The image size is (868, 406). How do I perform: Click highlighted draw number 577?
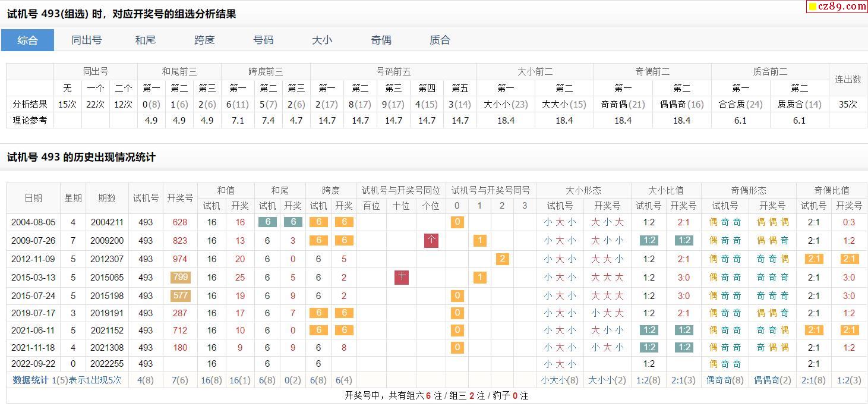[179, 295]
